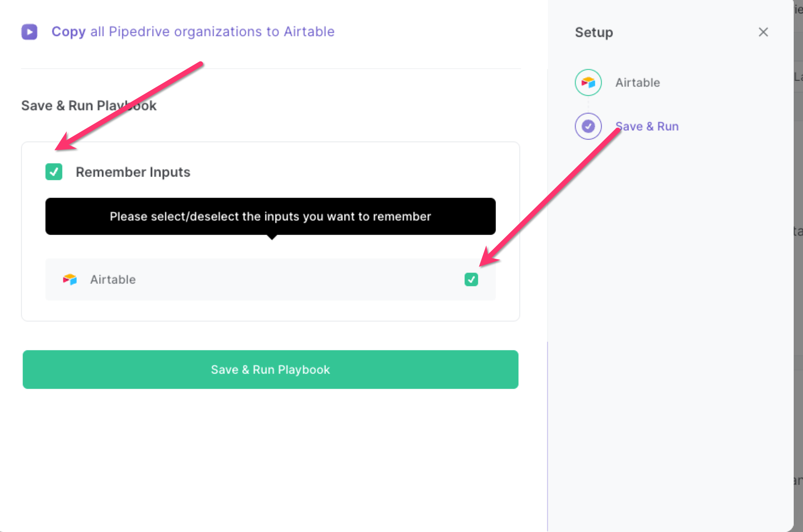Close the Setup panel with the X

pos(763,32)
